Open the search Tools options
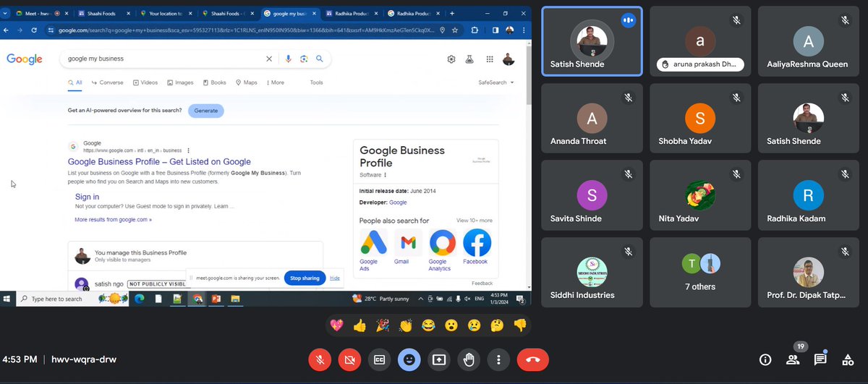Image resolution: width=868 pixels, height=384 pixels. pos(317,82)
